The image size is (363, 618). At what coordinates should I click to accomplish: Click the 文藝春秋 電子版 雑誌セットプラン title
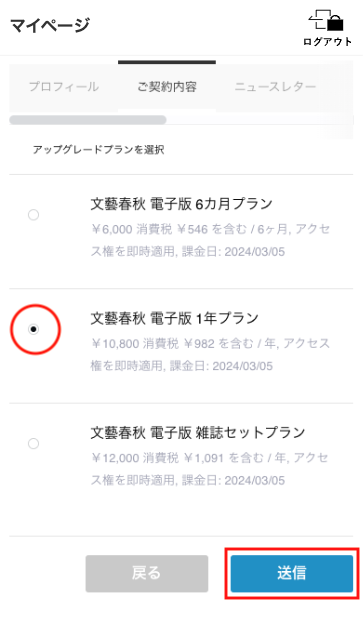coord(198,432)
